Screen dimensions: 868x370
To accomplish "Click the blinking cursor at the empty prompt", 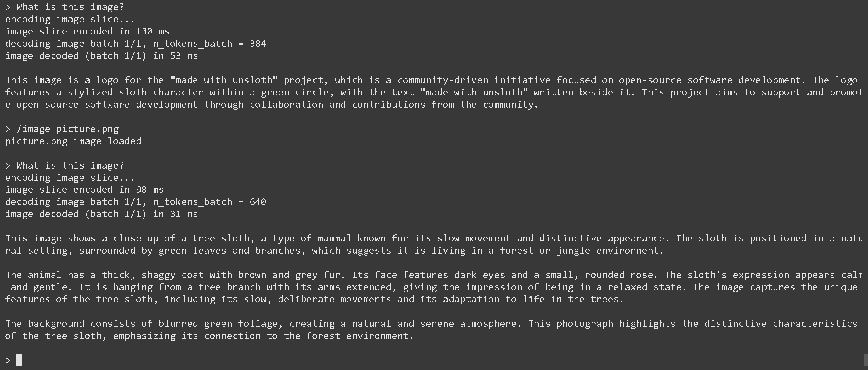I will click(x=19, y=360).
